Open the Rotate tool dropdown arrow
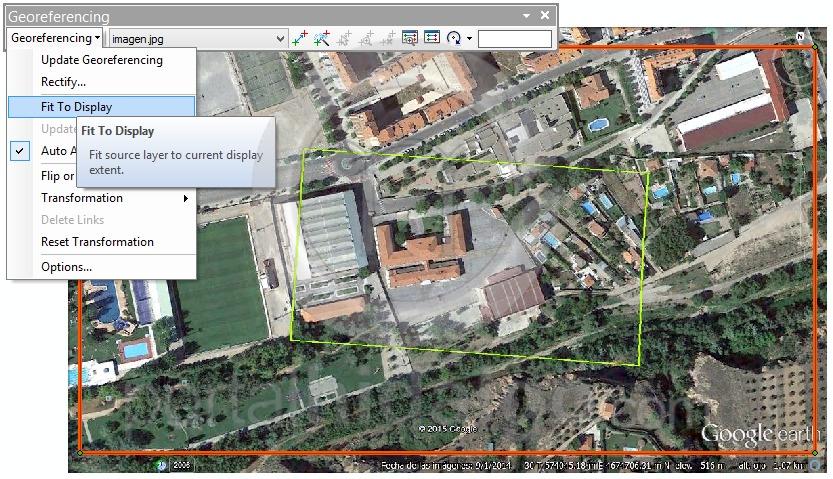The width and height of the screenshot is (833, 479). click(x=468, y=39)
